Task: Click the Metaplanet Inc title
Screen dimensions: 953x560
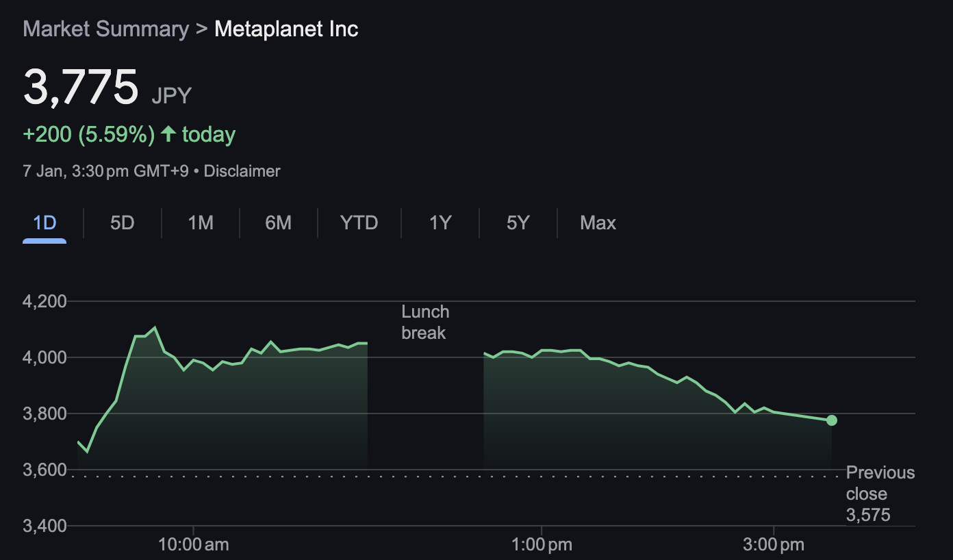Action: pos(286,29)
